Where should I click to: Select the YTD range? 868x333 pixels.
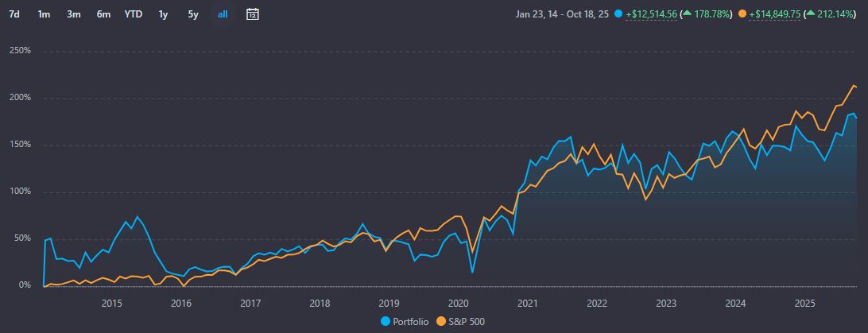(134, 14)
